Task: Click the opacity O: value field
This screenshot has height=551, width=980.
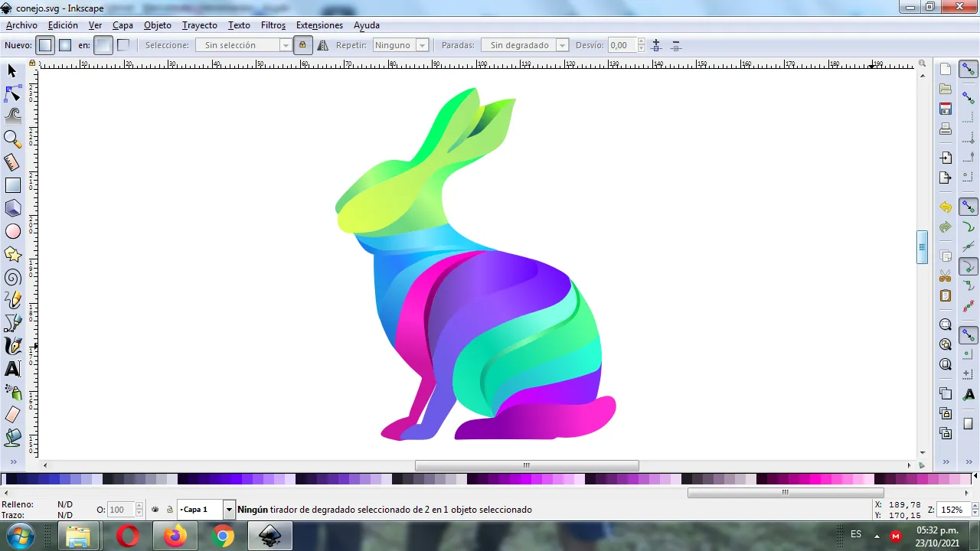Action: [120, 509]
